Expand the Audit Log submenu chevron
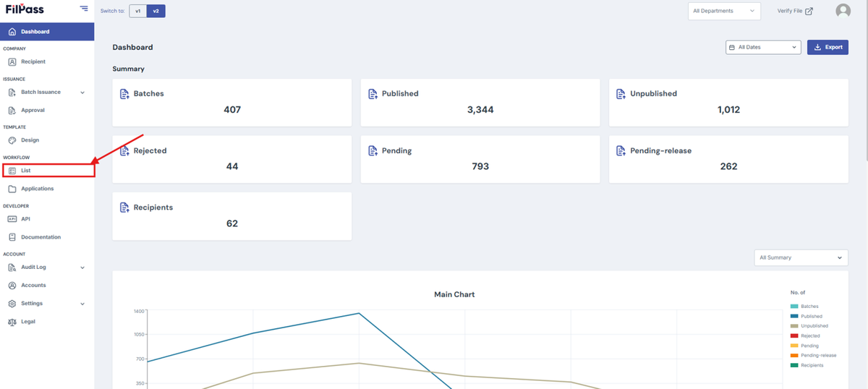The width and height of the screenshot is (868, 389). 82,268
